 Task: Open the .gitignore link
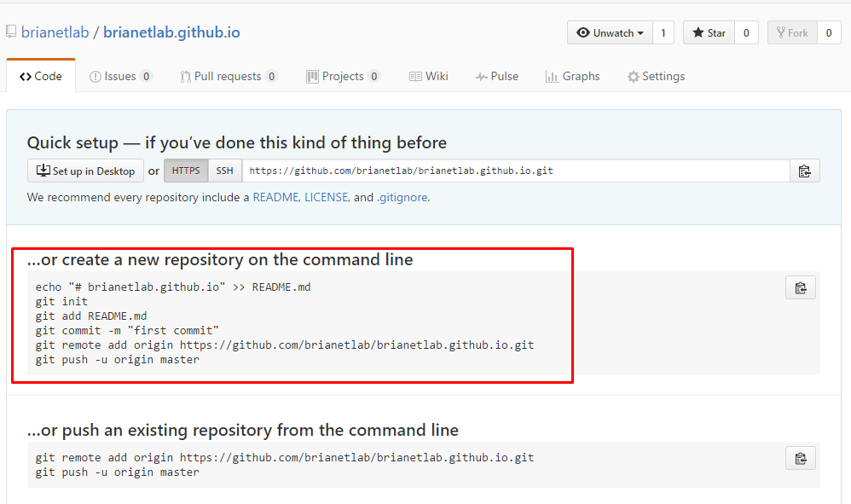click(402, 198)
